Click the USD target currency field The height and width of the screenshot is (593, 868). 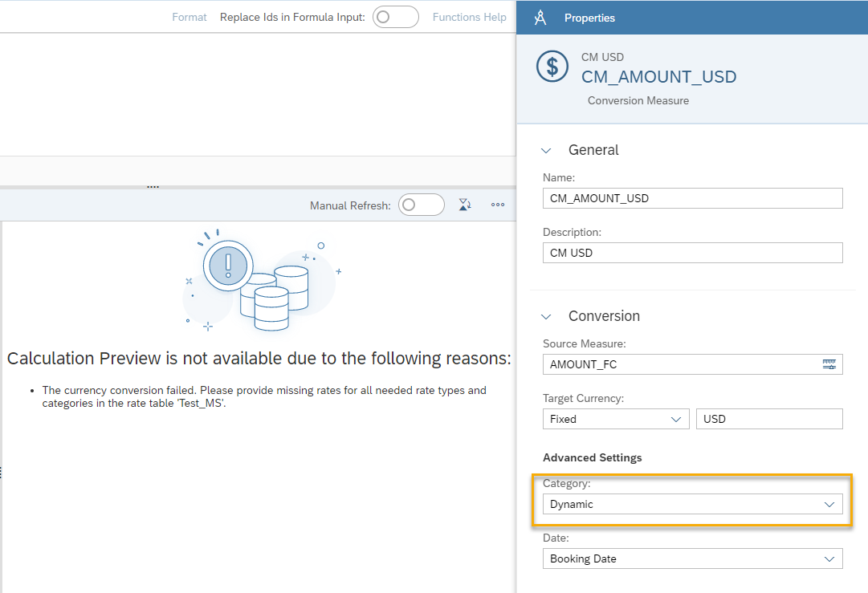click(x=769, y=419)
